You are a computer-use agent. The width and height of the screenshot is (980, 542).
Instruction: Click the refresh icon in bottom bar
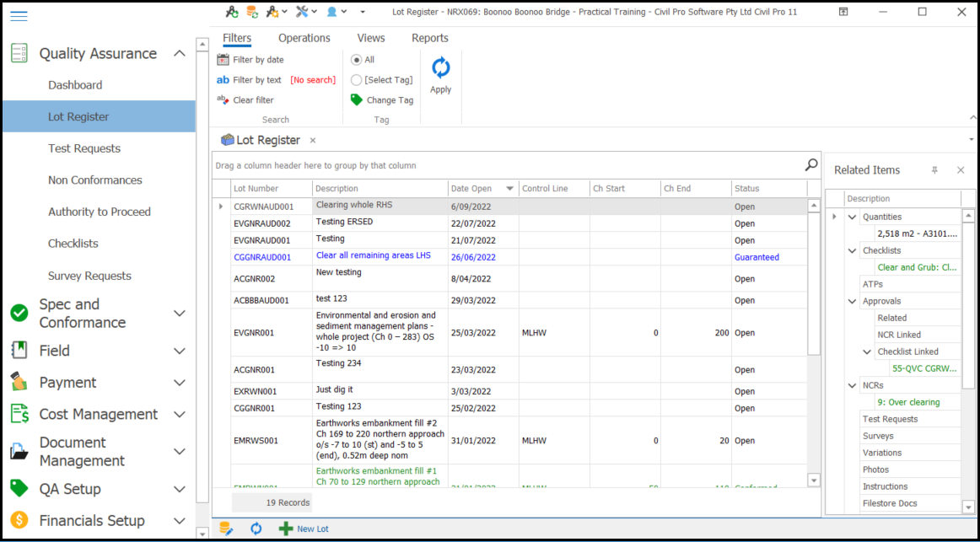click(x=256, y=529)
